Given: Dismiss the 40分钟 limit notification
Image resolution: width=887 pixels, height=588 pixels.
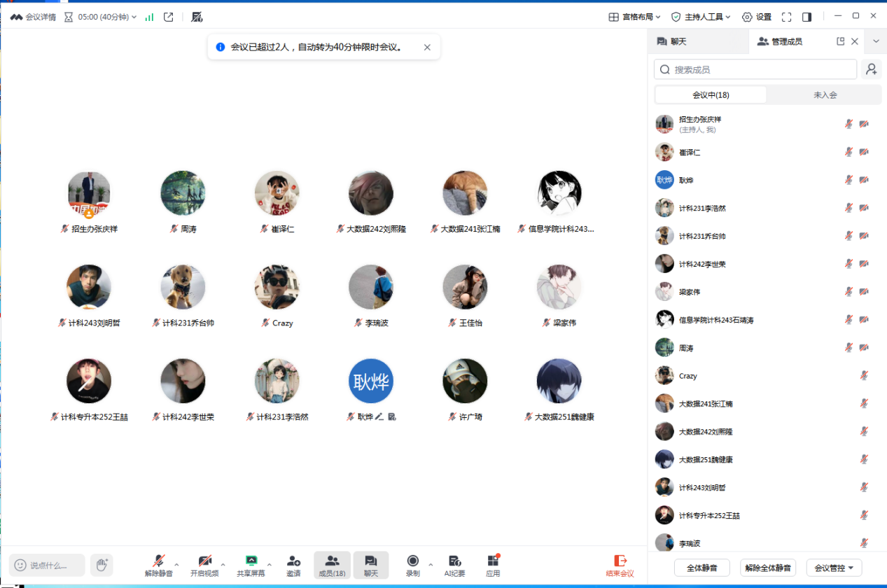Looking at the screenshot, I should point(427,48).
